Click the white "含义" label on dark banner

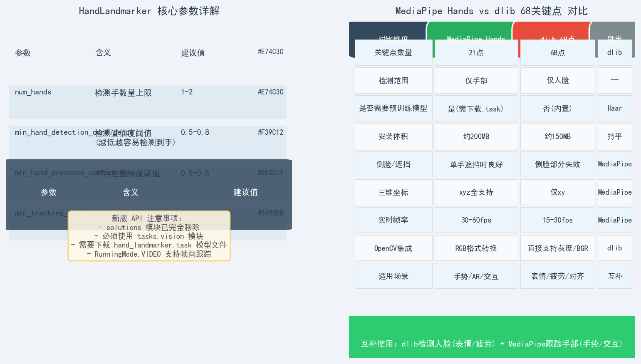coord(131,192)
